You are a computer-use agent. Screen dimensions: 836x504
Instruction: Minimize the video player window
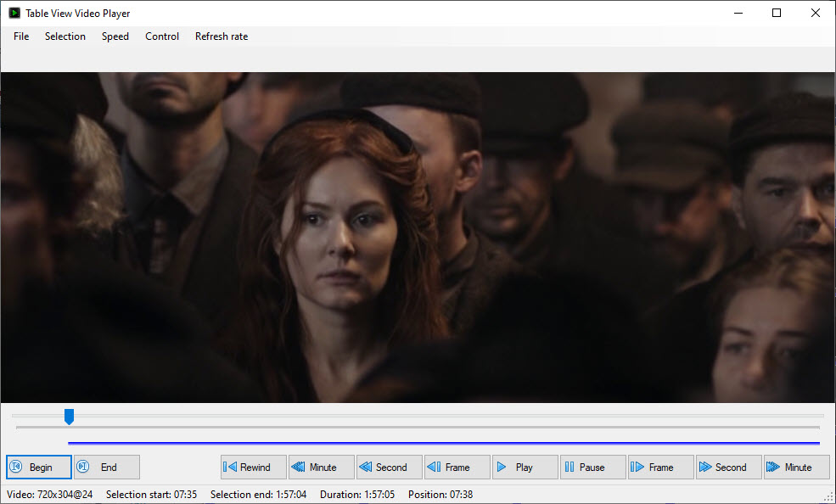(738, 14)
